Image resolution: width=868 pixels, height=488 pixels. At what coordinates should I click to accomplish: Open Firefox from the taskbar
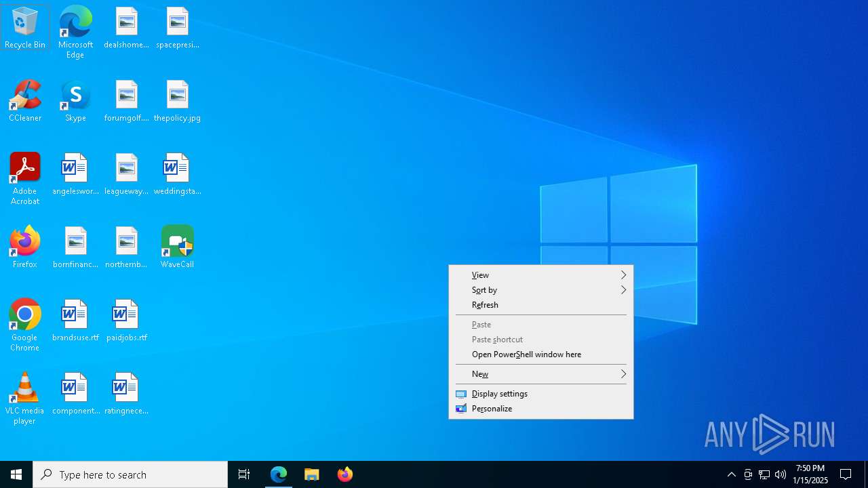click(x=345, y=474)
